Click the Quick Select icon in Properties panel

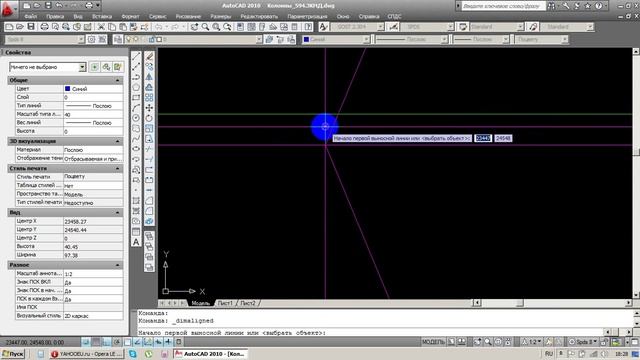118,67
